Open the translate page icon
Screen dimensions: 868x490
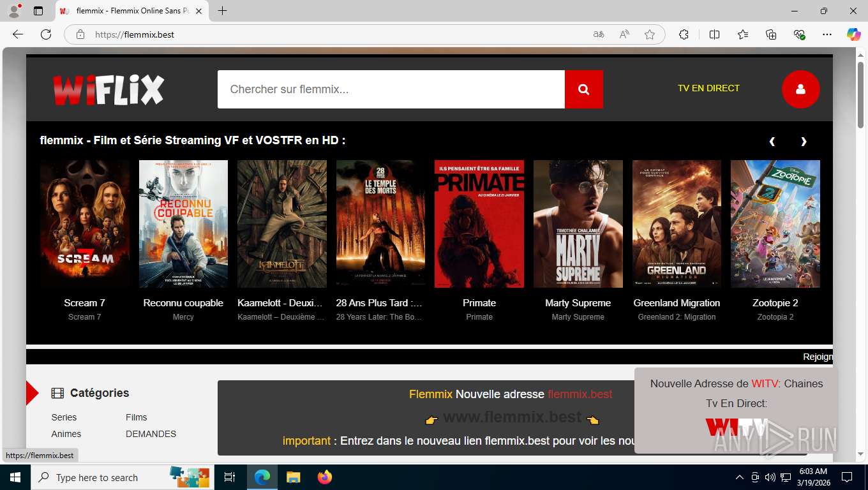(599, 34)
